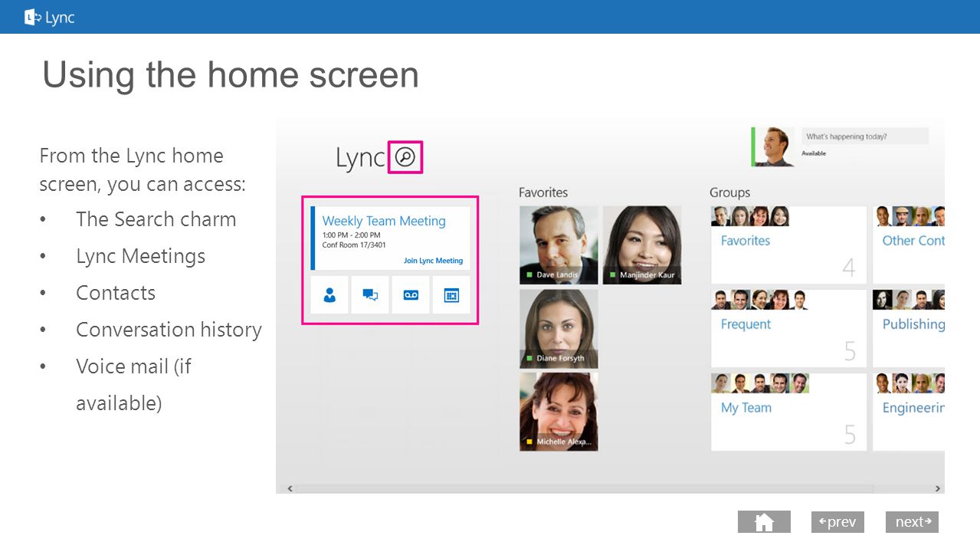The image size is (980, 552).
Task: Click the large Lync title text
Action: pos(360,158)
